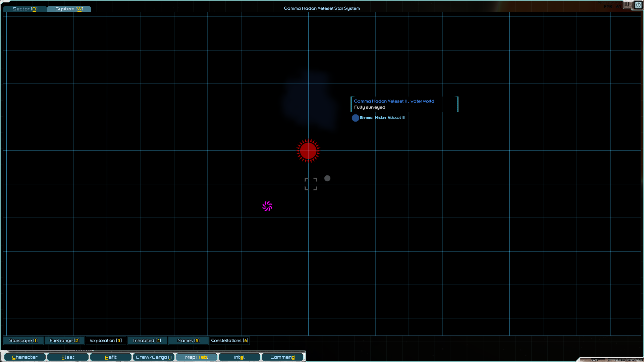Click the Gamma Hadon Veleset II label
Screen dimensions: 644x362
coord(382,118)
